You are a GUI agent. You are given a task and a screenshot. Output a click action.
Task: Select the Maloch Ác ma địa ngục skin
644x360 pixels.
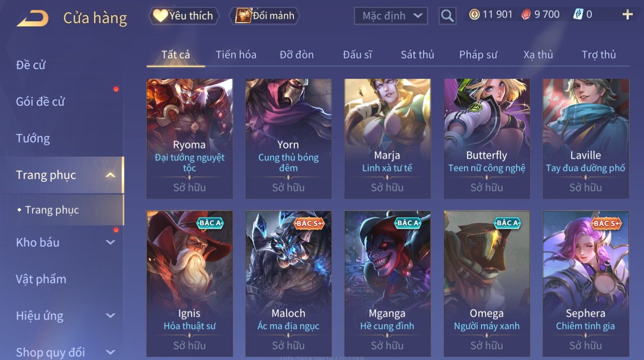click(x=288, y=283)
